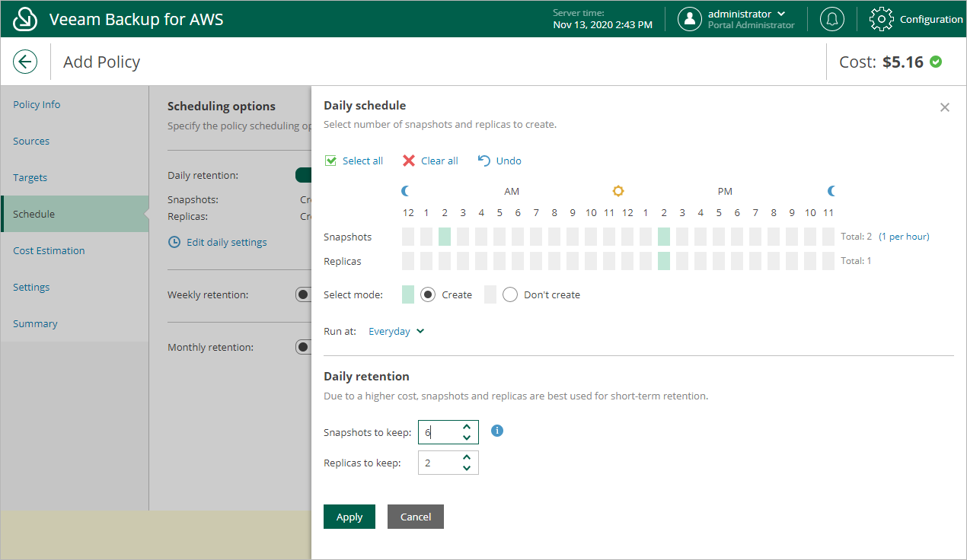Increase Snapshots to keep value
The image size is (967, 560).
pos(467,427)
